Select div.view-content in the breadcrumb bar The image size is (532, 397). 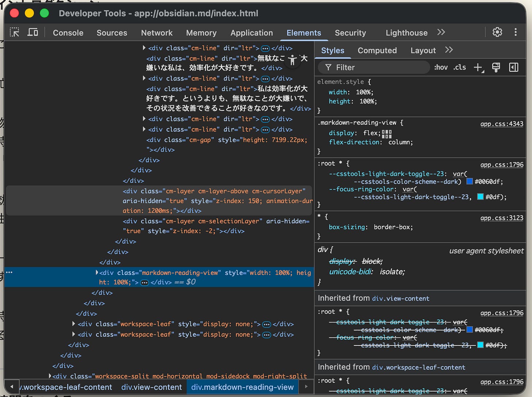(x=151, y=387)
